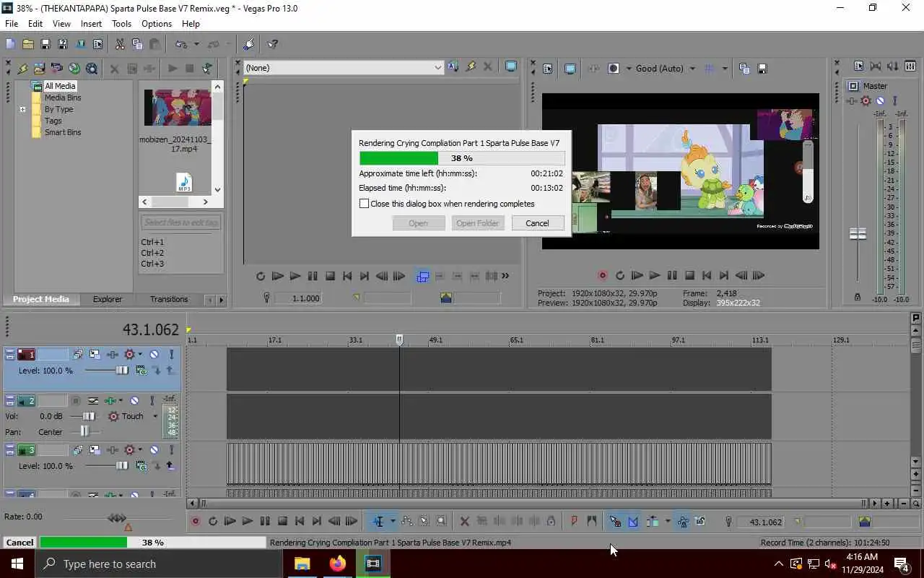Stop timeline playback button
Image resolution: width=924 pixels, height=578 pixels.
[x=282, y=521]
